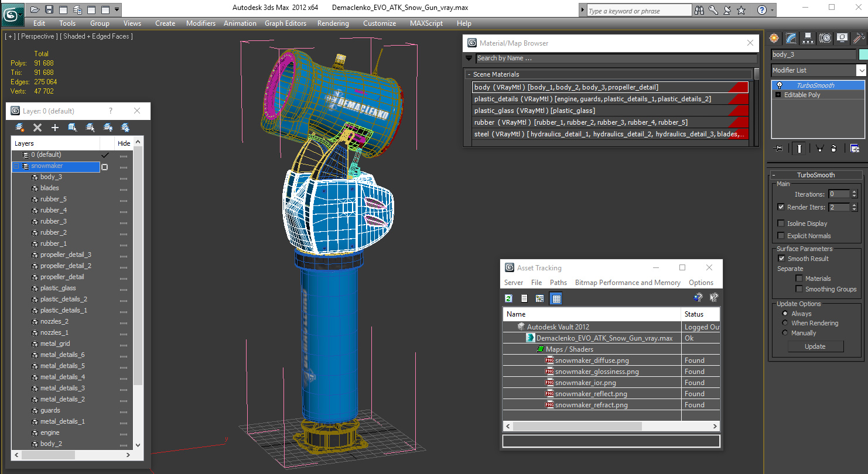Click the TurboSmooth Update button
The width and height of the screenshot is (868, 474).
pos(815,346)
